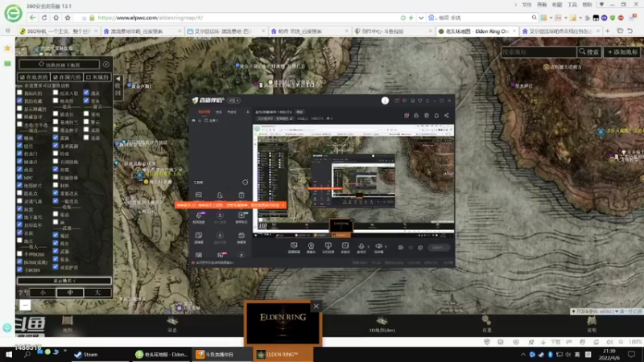Toggle the NPC checkbox
This screenshot has width=644, height=362.
[x=19, y=177]
